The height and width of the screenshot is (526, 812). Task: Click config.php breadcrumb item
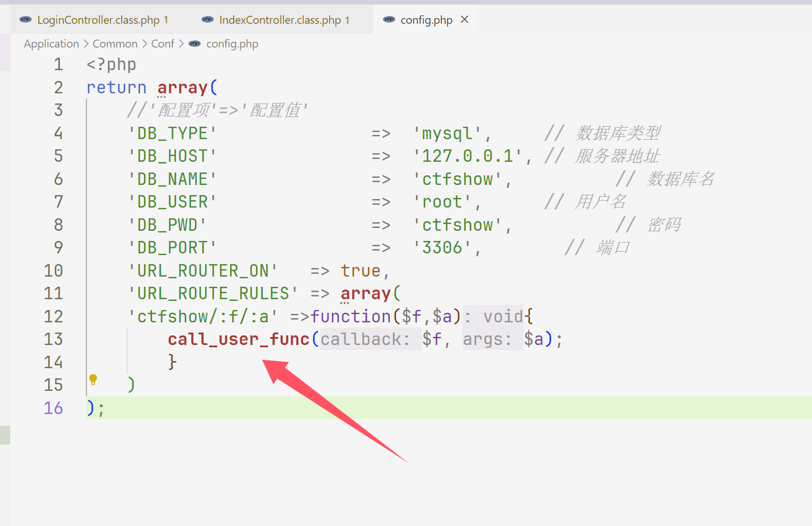[232, 44]
